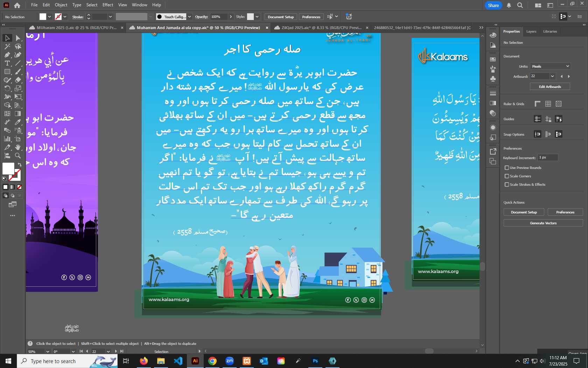This screenshot has height=368, width=588.
Task: Choose the Rotate tool
Action: point(7,88)
